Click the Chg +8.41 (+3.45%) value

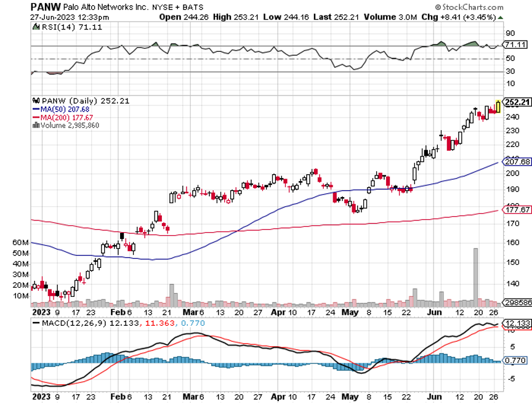pos(459,17)
